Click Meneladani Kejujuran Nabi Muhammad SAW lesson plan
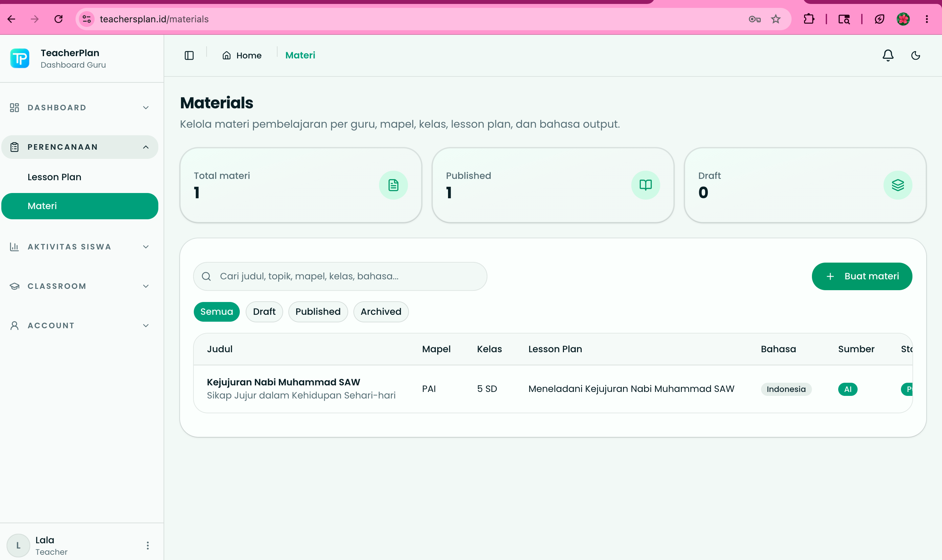The height and width of the screenshot is (560, 942). point(631,389)
